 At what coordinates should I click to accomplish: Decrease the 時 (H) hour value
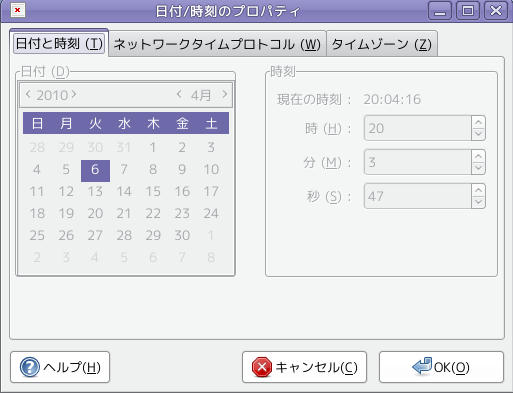[x=478, y=134]
